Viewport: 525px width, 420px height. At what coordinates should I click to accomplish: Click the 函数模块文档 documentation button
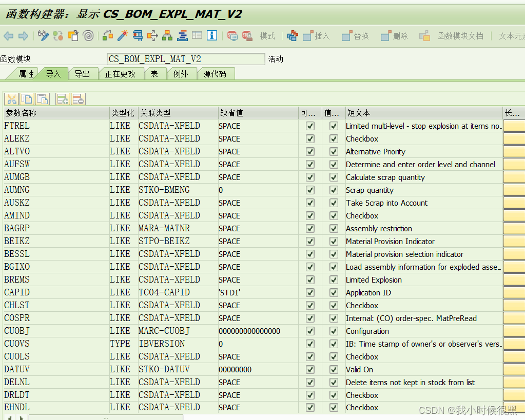point(459,36)
